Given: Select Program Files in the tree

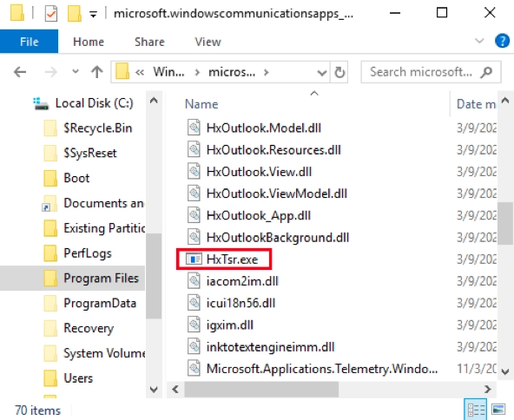Looking at the screenshot, I should (72, 279).
